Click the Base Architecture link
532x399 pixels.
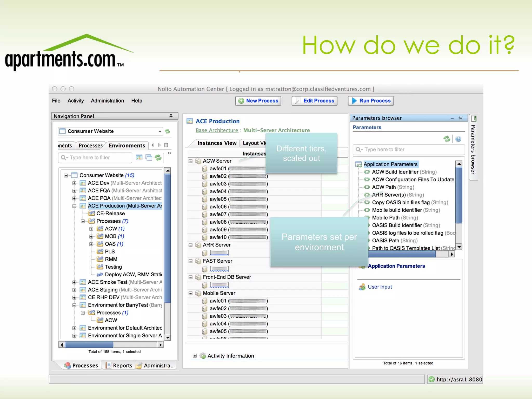tap(217, 130)
